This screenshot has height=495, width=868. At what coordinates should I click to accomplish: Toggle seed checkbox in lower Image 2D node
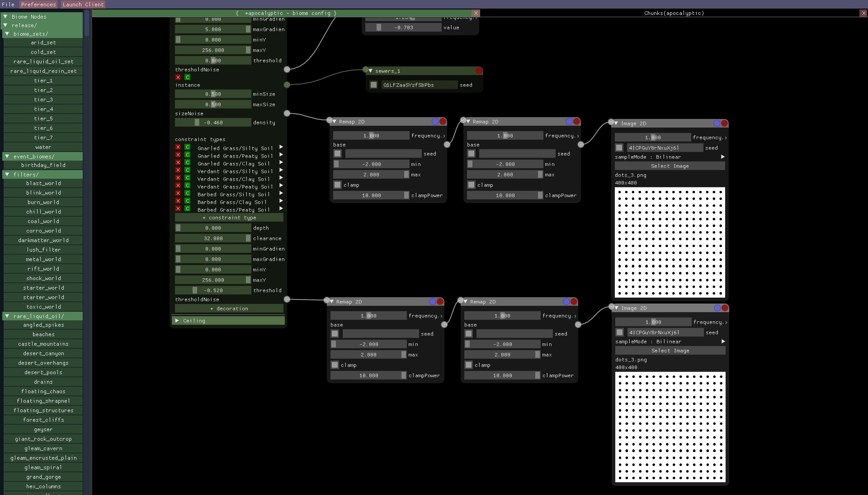(x=620, y=333)
